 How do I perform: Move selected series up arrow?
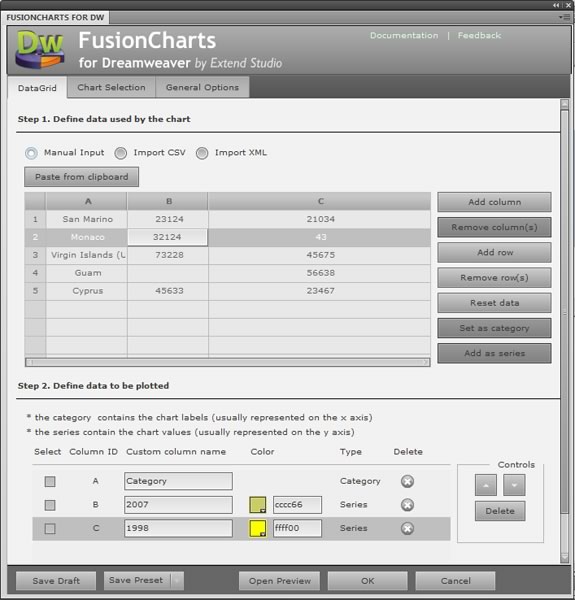(485, 485)
